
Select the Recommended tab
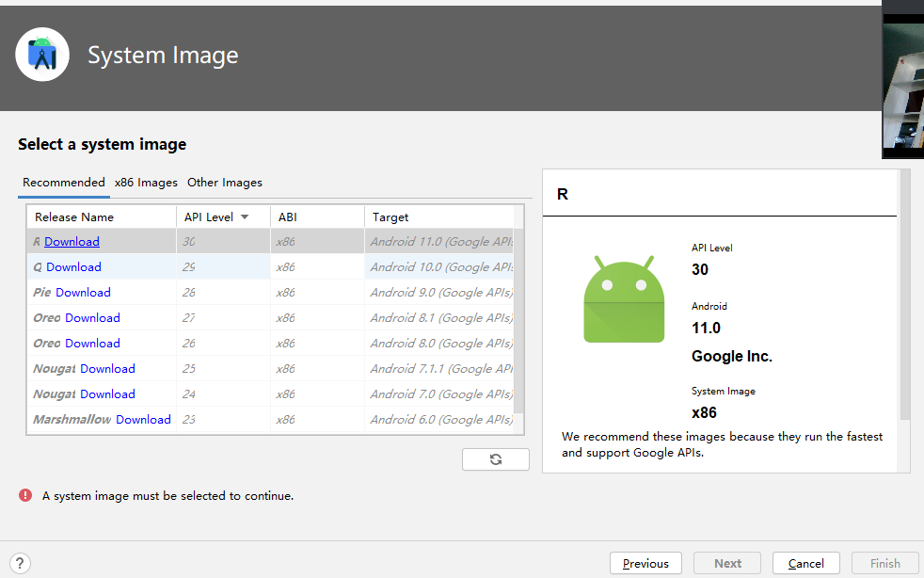click(64, 183)
